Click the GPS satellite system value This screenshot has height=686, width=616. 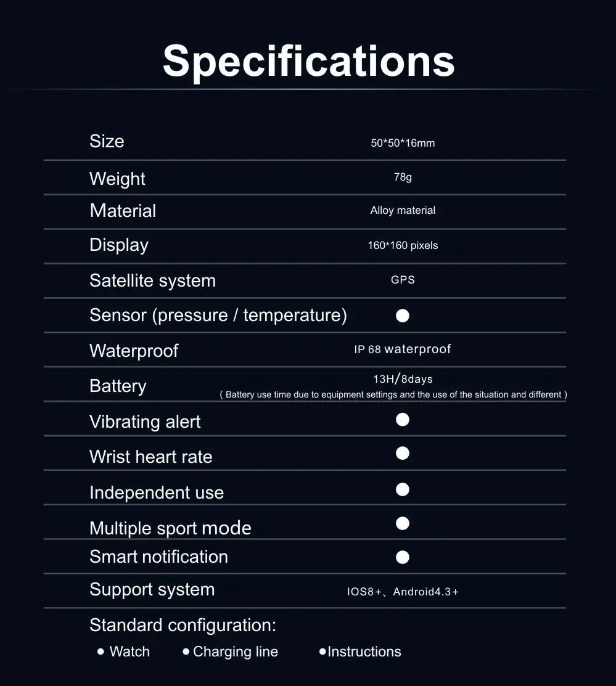pos(403,280)
